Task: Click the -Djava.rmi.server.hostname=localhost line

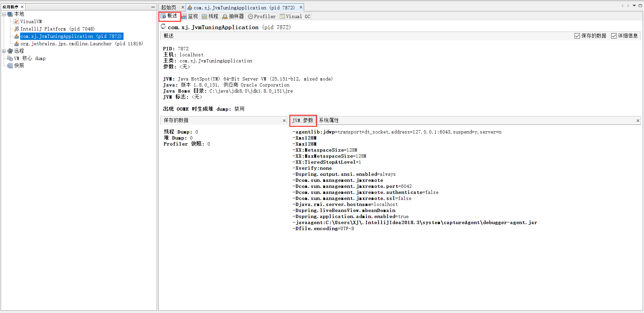Action: pos(345,205)
